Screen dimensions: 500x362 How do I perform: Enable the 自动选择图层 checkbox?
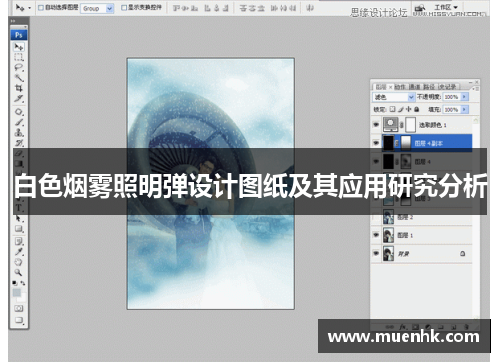pos(41,7)
